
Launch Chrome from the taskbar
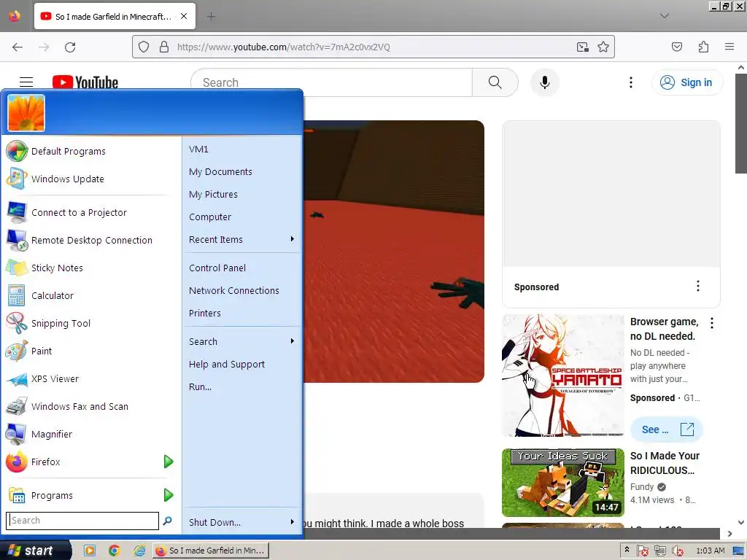coord(114,551)
